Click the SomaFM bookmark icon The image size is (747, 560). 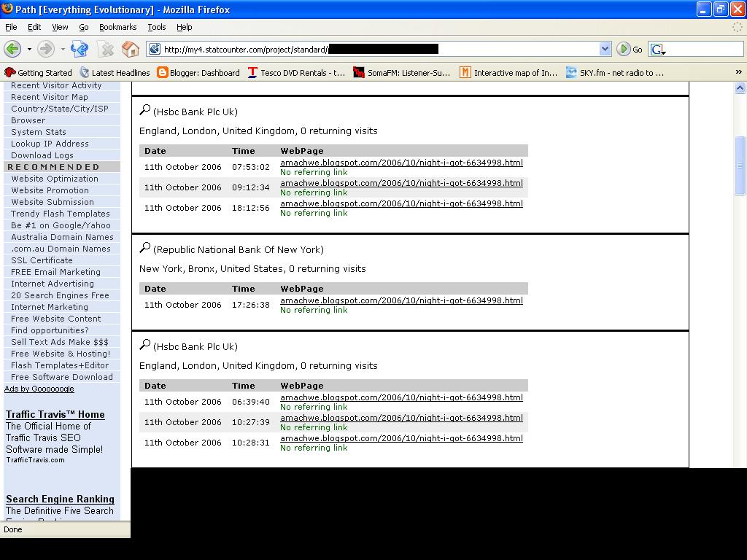click(359, 72)
